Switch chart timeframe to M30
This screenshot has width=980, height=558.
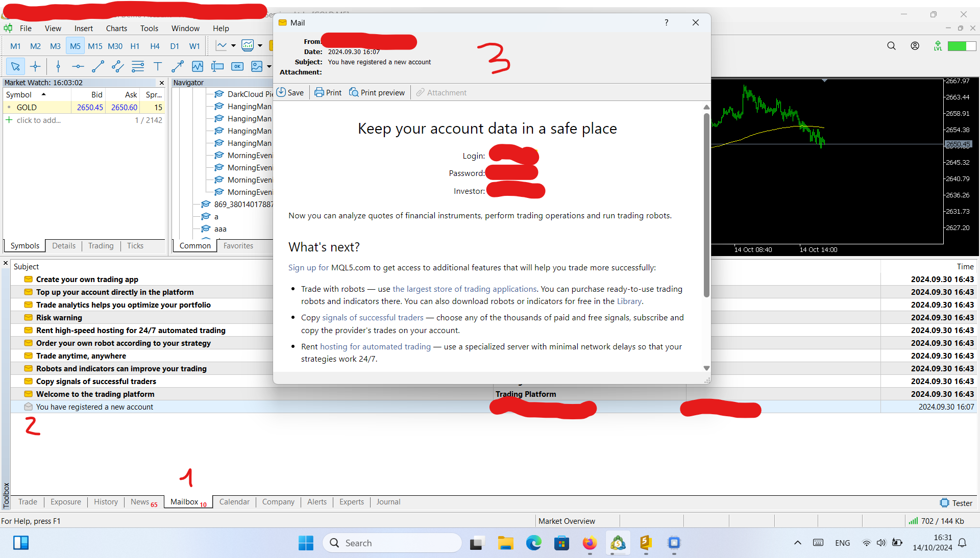pyautogui.click(x=115, y=46)
